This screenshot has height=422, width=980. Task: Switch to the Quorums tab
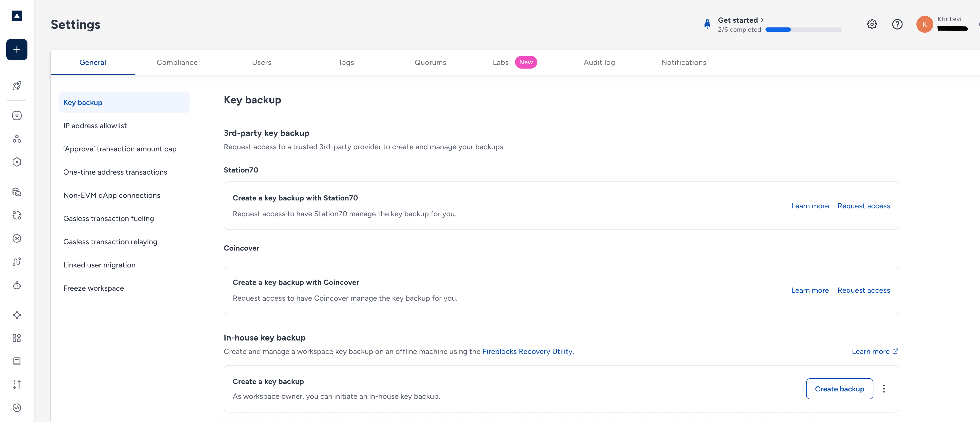click(430, 62)
